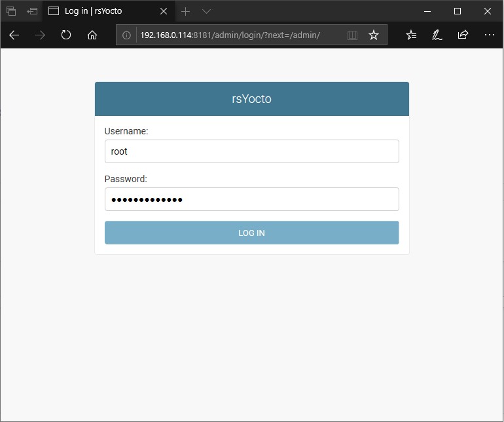The width and height of the screenshot is (504, 422).
Task: Close the 'Log in | rsYocto' tab
Action: (x=164, y=11)
